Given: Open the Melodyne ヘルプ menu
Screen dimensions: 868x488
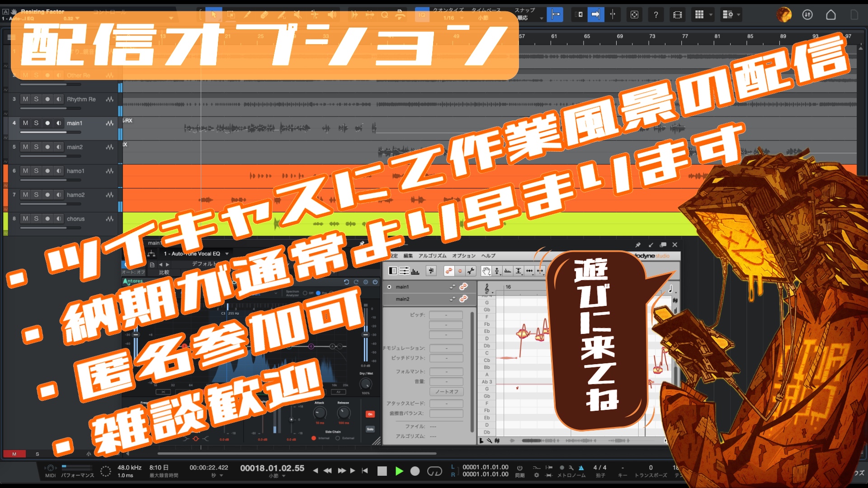Looking at the screenshot, I should click(x=488, y=256).
